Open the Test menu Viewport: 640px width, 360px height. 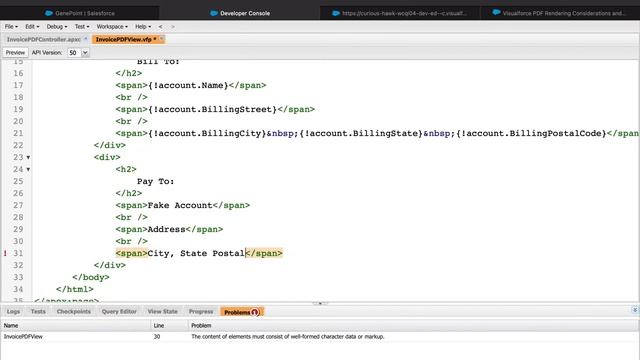coord(82,27)
